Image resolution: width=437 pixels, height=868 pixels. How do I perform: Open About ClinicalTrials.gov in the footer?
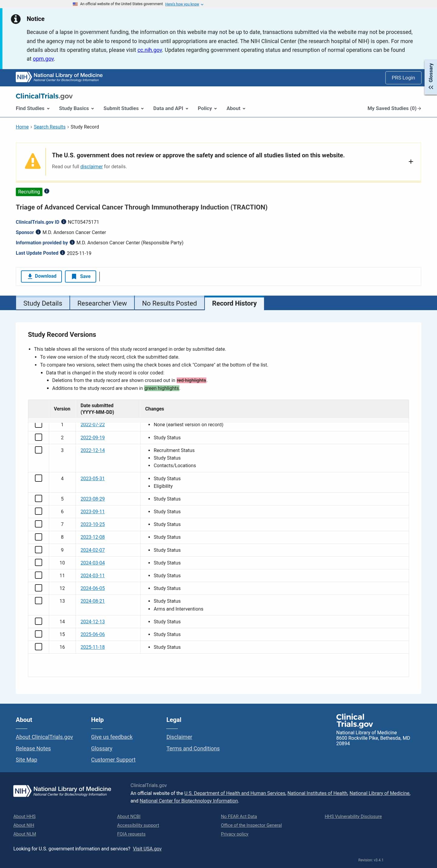(45, 737)
